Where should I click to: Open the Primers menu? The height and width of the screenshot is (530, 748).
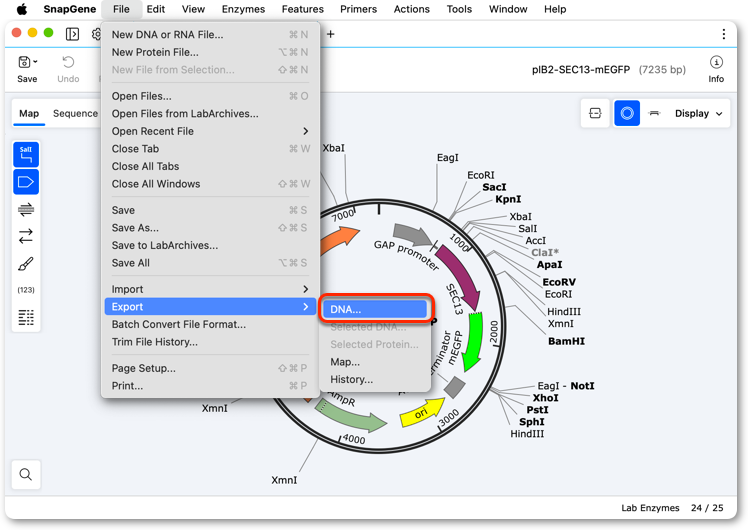click(x=358, y=9)
